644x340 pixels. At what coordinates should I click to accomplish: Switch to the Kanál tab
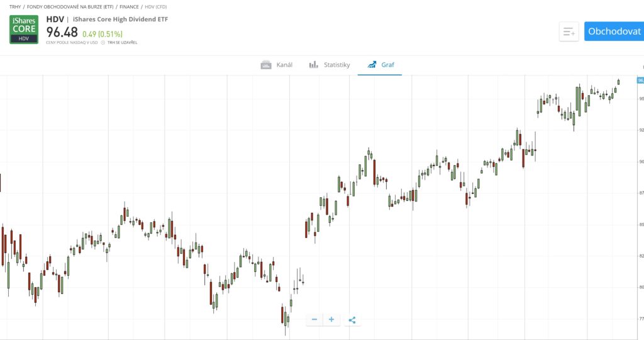coord(277,65)
